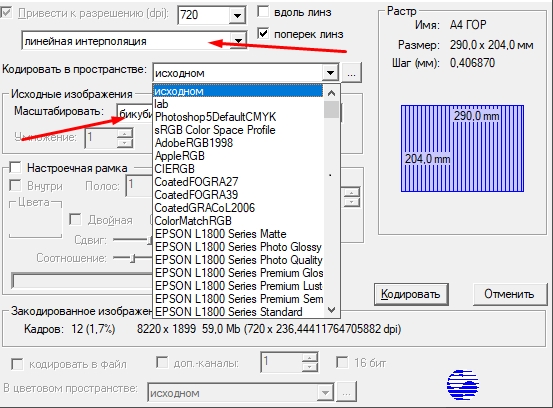Click the blue striped globe logo icon
The height and width of the screenshot is (408, 553).
463,385
